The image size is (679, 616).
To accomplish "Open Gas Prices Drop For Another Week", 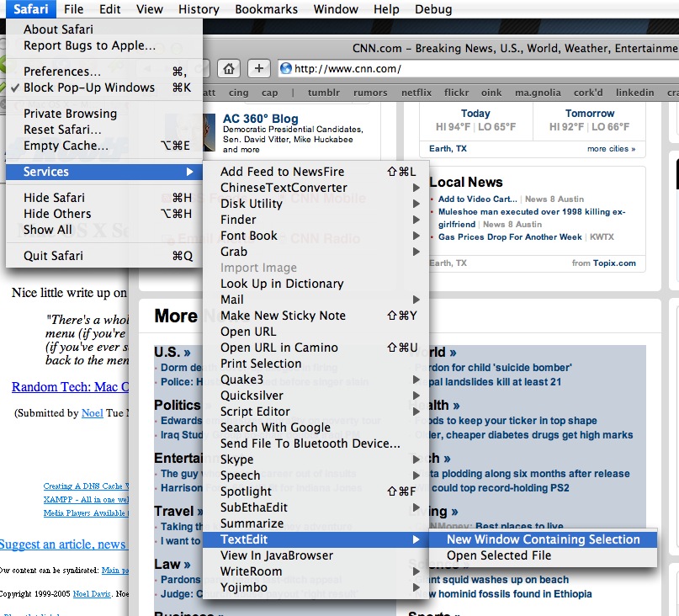I will [510, 237].
